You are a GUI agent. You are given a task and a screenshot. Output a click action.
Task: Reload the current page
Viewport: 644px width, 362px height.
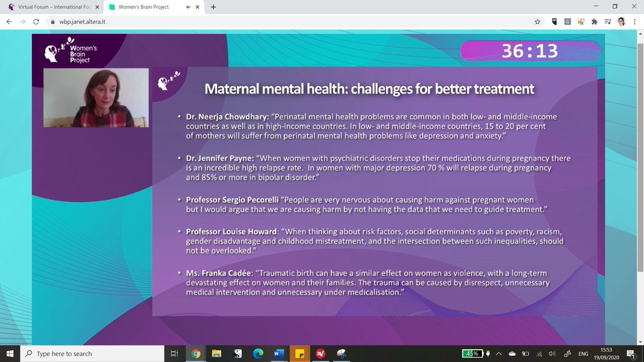coord(36,22)
